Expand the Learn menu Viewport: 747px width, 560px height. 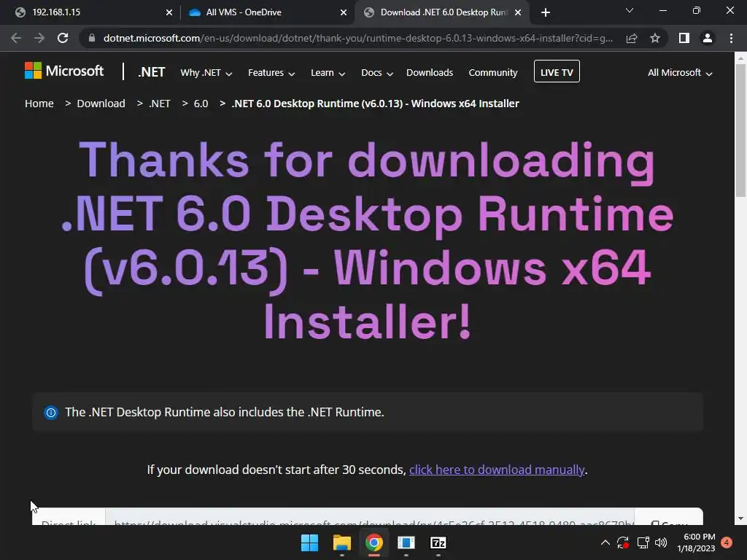coord(328,73)
